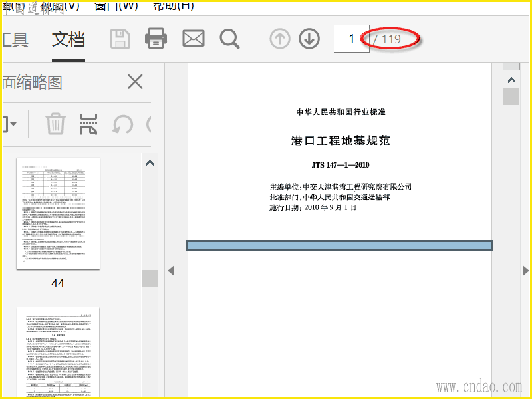Image resolution: width=532 pixels, height=399 pixels.
Task: Click the save (floppy disk) icon
Action: [120, 39]
